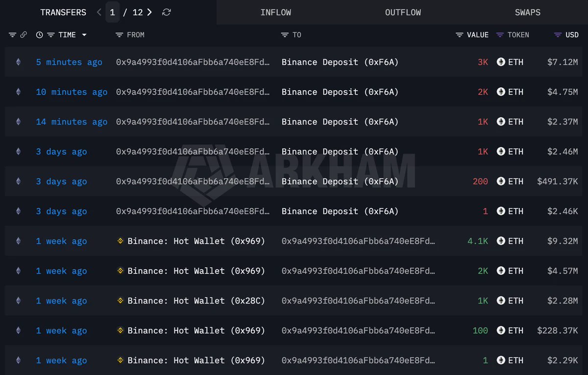Click the red 200 value amount
Viewport: 588px width, 375px height.
pyautogui.click(x=480, y=181)
